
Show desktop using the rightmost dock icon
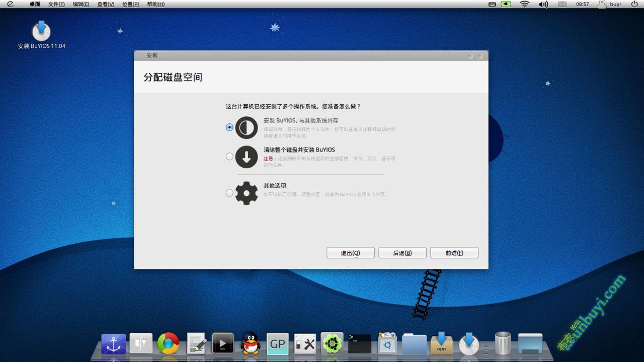530,344
